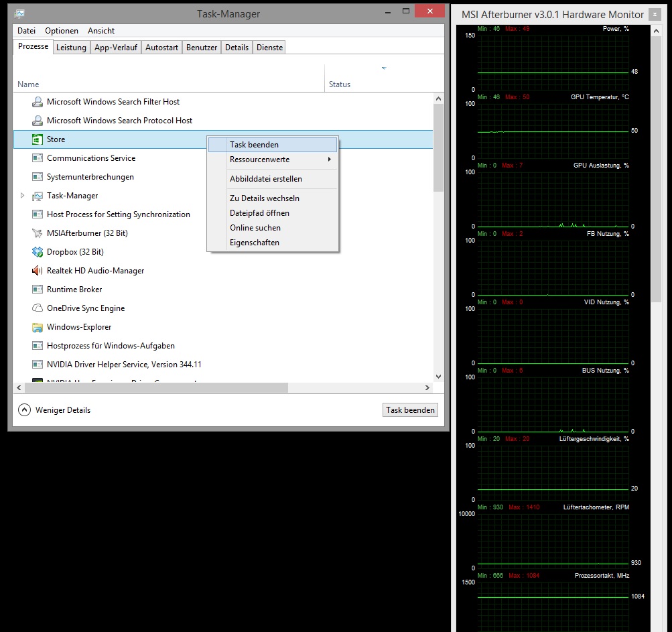This screenshot has width=672, height=632.
Task: Click the Systemunterbrechungen process icon
Action: (38, 177)
